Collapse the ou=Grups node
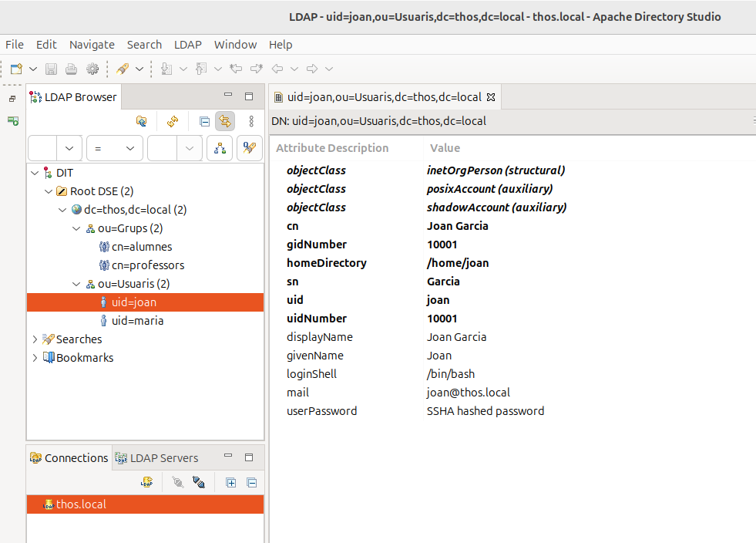This screenshot has height=543, width=756. click(x=76, y=228)
